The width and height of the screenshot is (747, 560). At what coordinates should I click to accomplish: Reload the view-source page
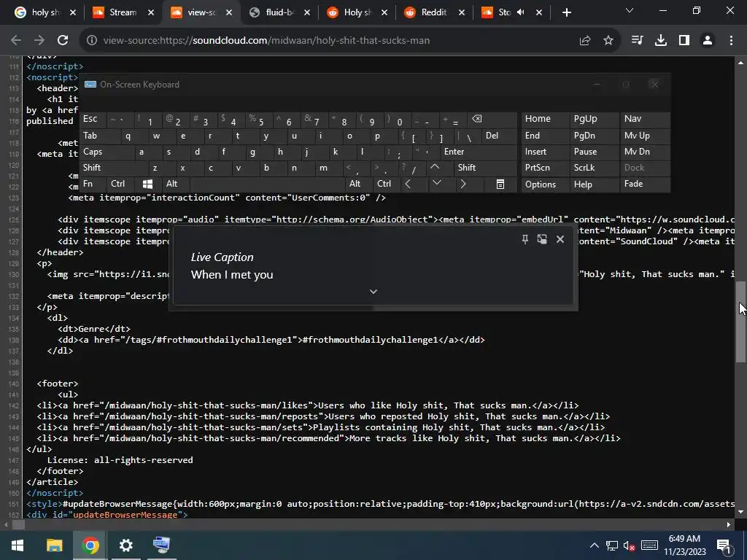[x=63, y=41]
